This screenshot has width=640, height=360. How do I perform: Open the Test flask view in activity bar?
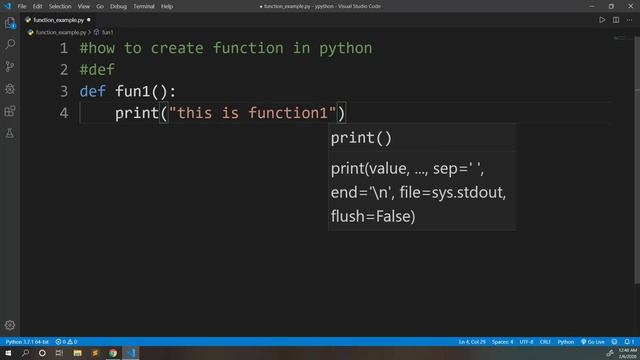tap(10, 133)
